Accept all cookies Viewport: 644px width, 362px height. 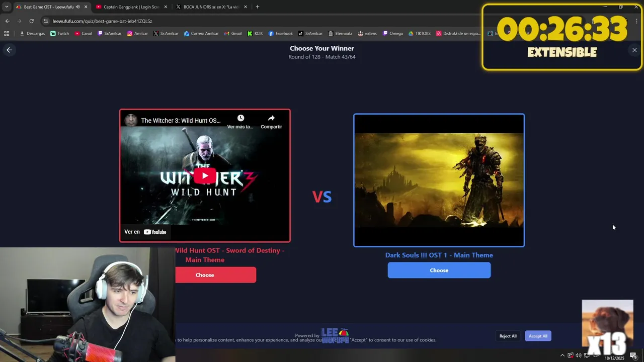(x=538, y=336)
